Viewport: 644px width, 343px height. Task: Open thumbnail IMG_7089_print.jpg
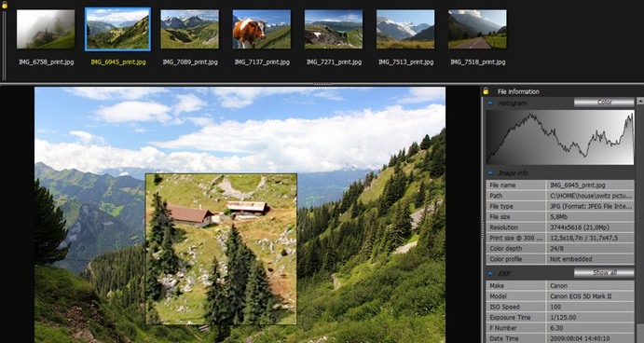[190, 29]
